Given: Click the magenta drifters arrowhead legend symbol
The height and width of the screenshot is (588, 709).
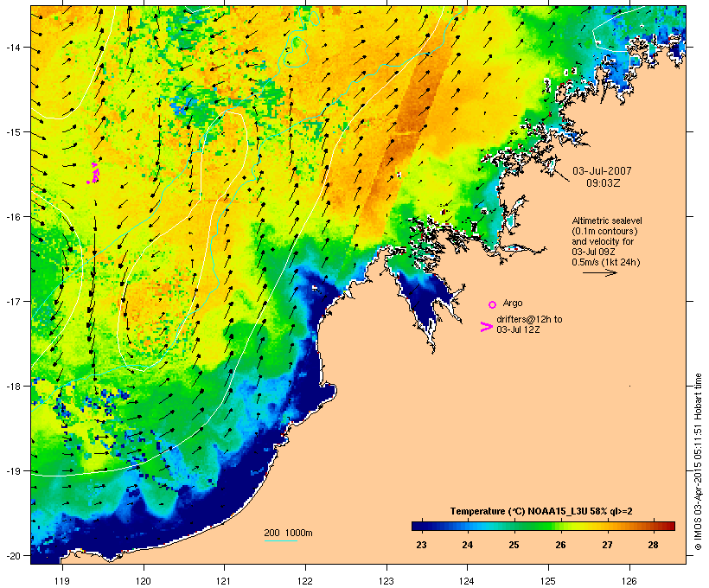Looking at the screenshot, I should tap(486, 327).
